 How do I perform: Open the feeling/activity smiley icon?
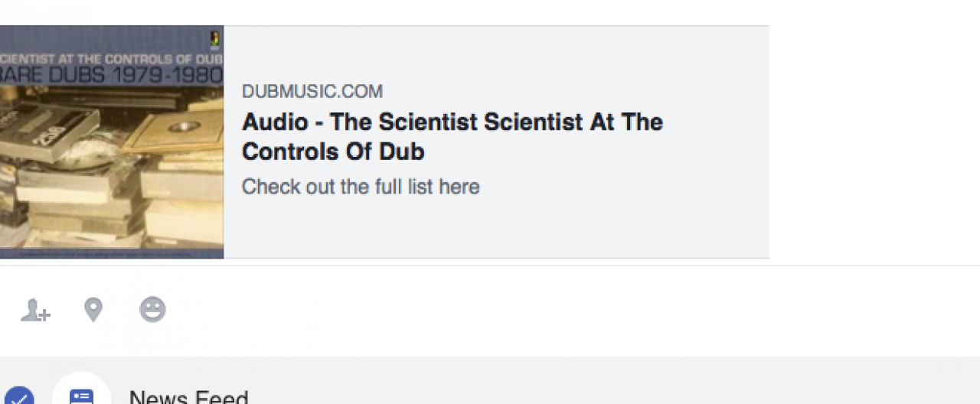point(152,310)
